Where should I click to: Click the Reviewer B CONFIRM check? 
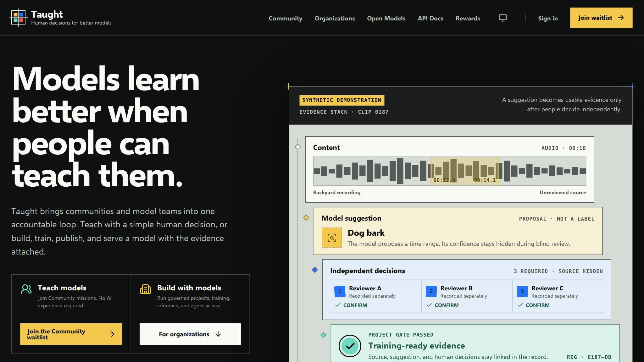click(x=442, y=305)
